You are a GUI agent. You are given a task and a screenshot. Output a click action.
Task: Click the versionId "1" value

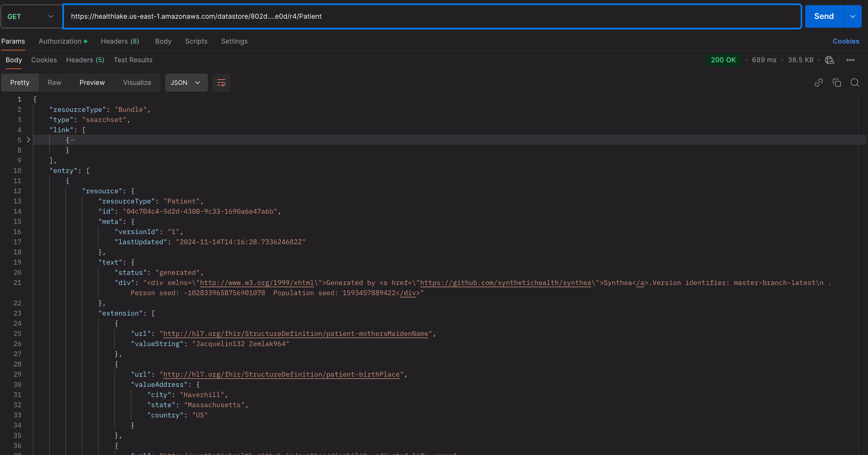pos(174,232)
